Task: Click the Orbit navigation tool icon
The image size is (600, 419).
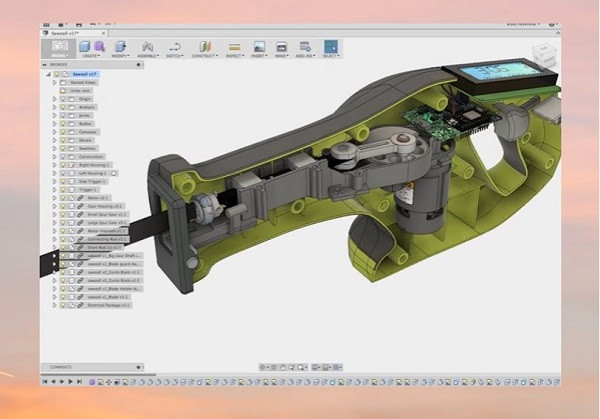Action: (x=262, y=367)
